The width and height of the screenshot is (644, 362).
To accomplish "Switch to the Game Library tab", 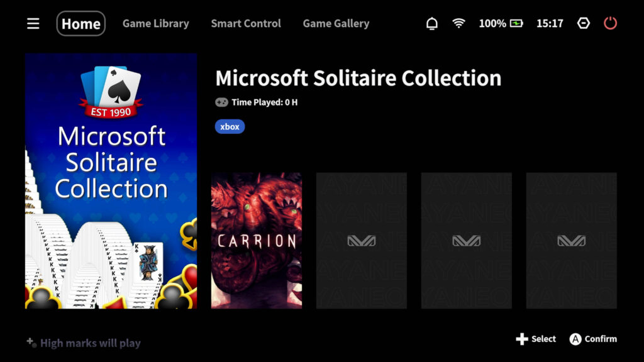I will tap(156, 23).
